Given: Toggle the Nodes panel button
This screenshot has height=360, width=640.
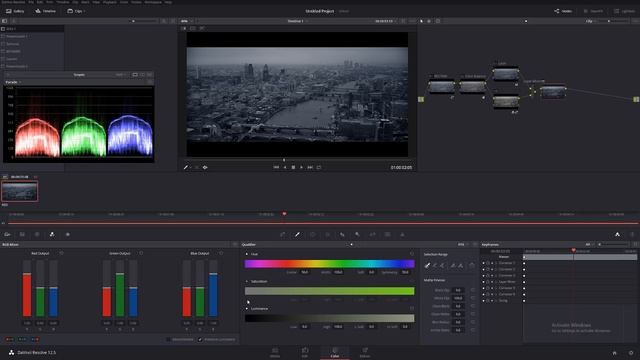Looking at the screenshot, I should [x=563, y=11].
